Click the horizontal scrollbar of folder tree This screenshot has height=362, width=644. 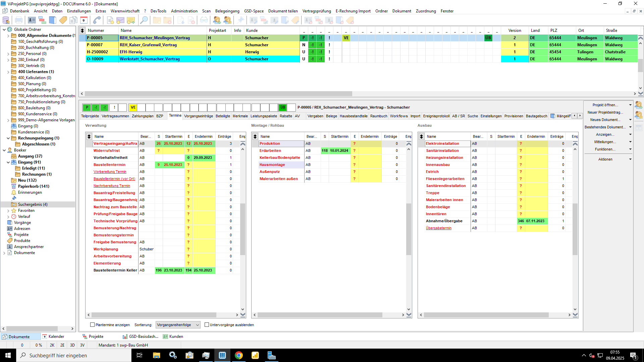tap(32, 329)
